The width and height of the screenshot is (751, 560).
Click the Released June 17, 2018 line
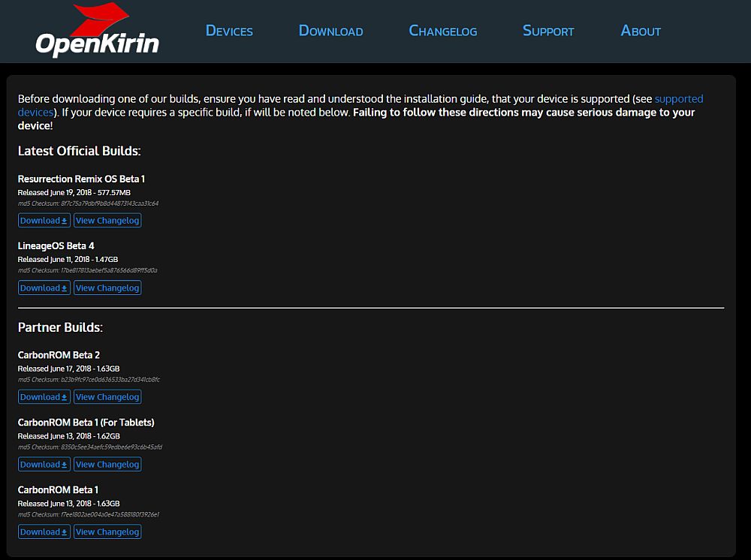point(69,369)
